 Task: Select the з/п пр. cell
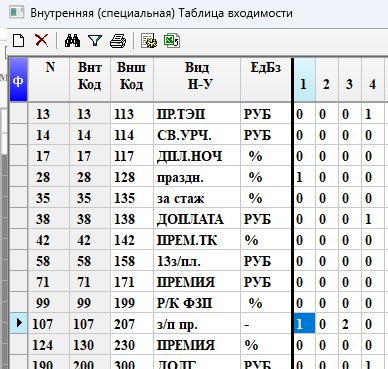tap(197, 324)
